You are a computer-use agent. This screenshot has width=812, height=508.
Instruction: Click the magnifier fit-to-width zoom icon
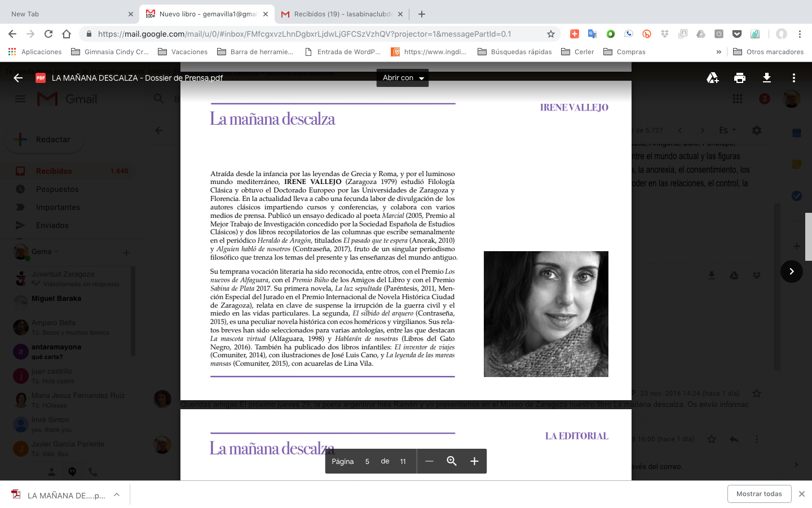pos(452,461)
